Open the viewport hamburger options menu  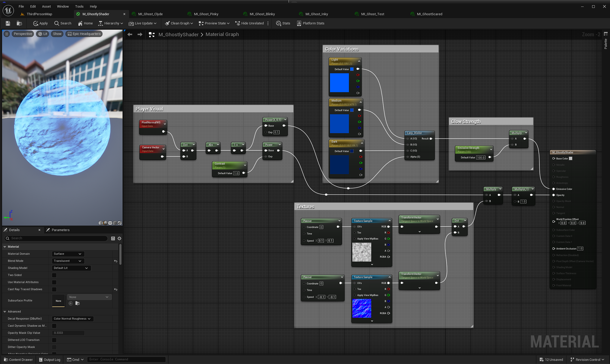click(x=7, y=34)
